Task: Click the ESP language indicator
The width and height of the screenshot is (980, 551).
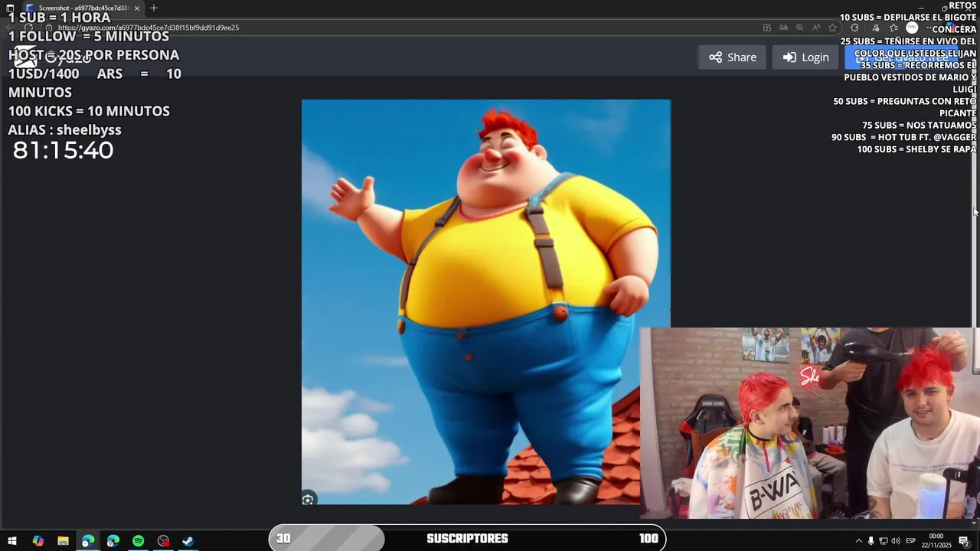Action: click(911, 541)
